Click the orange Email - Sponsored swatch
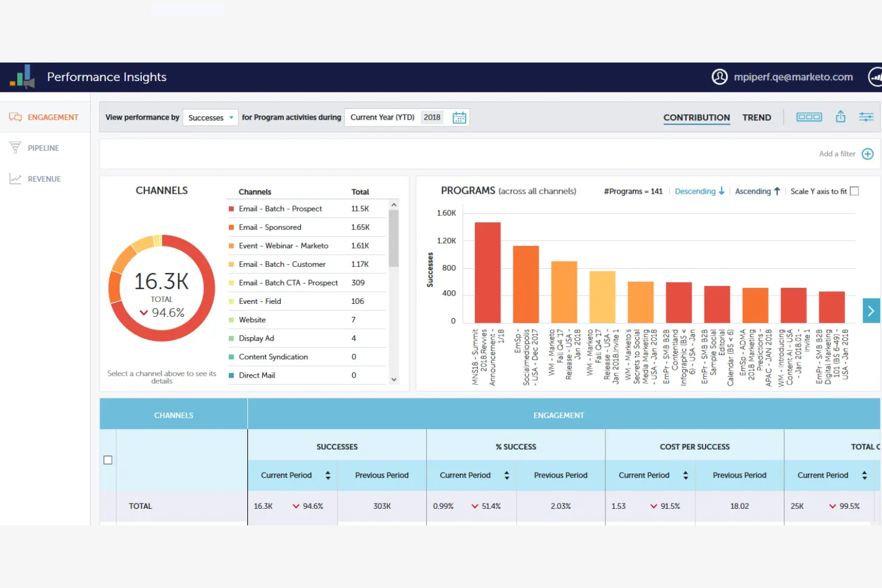 pos(231,227)
